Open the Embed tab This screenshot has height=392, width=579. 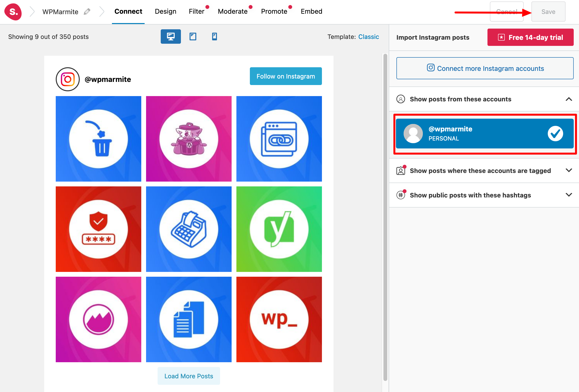(x=311, y=12)
